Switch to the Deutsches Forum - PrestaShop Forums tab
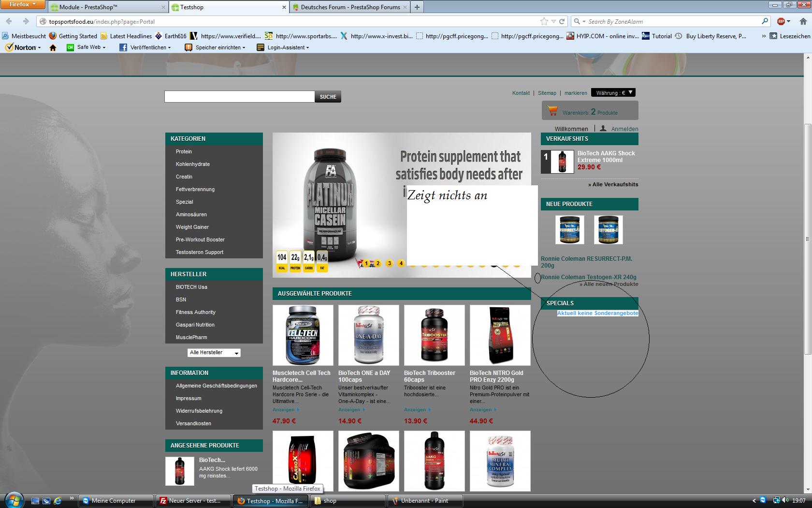Viewport: 812px width, 508px height. 349,7
